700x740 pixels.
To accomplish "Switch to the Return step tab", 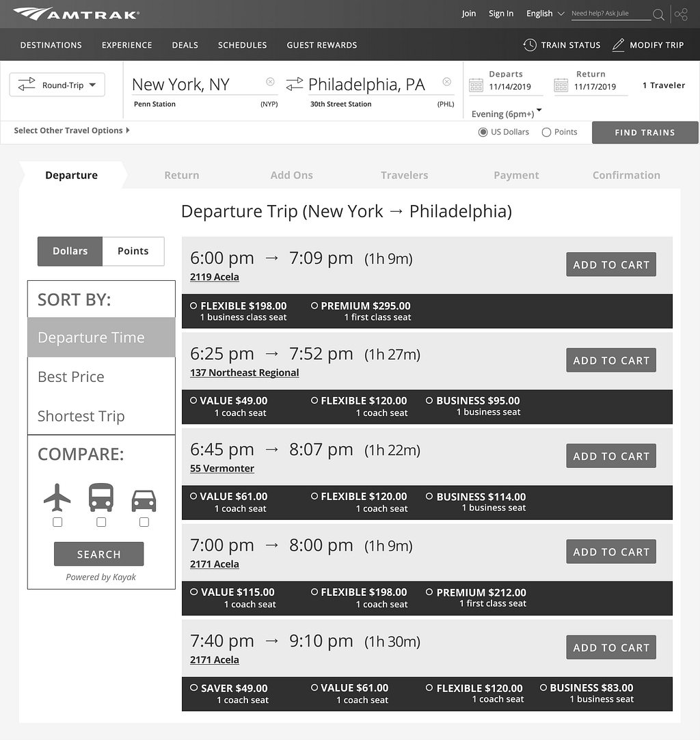I will [x=182, y=175].
